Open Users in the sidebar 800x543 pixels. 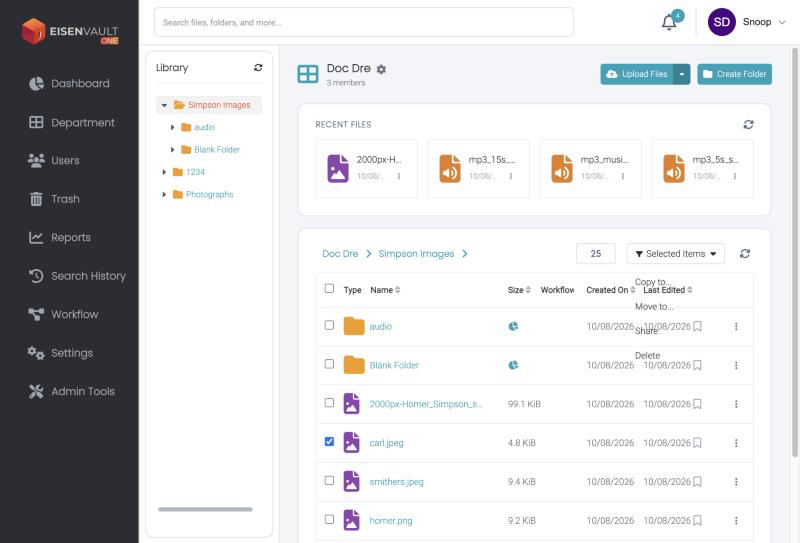[54, 160]
